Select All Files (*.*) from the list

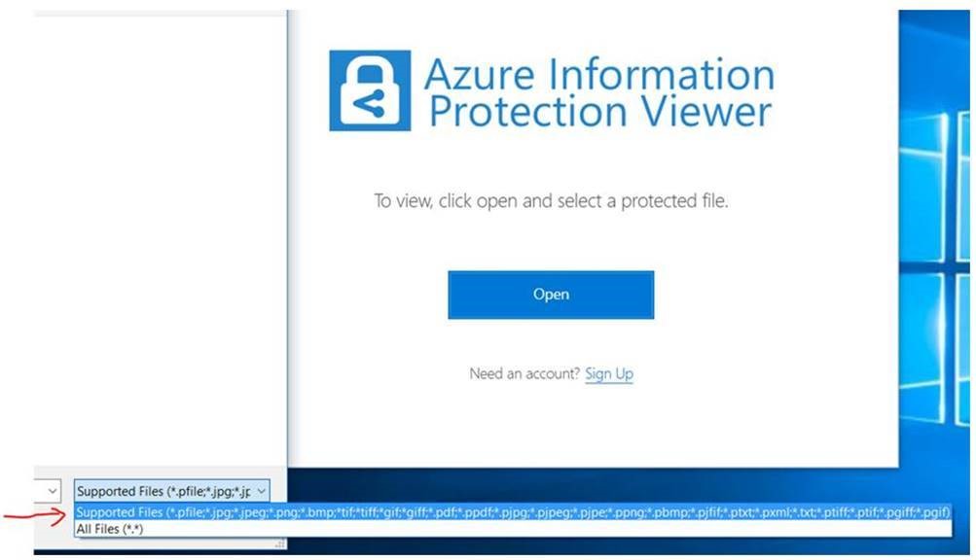[x=107, y=528]
